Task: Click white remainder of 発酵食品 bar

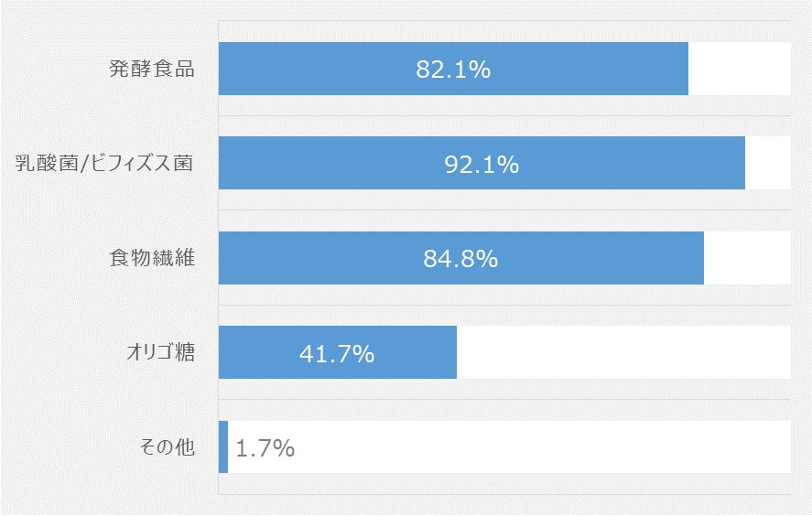Action: (x=740, y=69)
